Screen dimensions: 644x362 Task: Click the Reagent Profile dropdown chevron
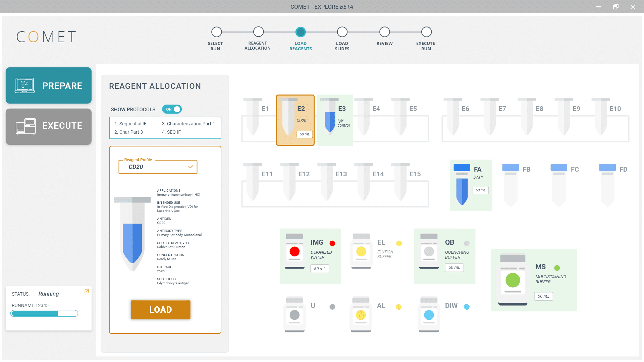click(x=190, y=167)
